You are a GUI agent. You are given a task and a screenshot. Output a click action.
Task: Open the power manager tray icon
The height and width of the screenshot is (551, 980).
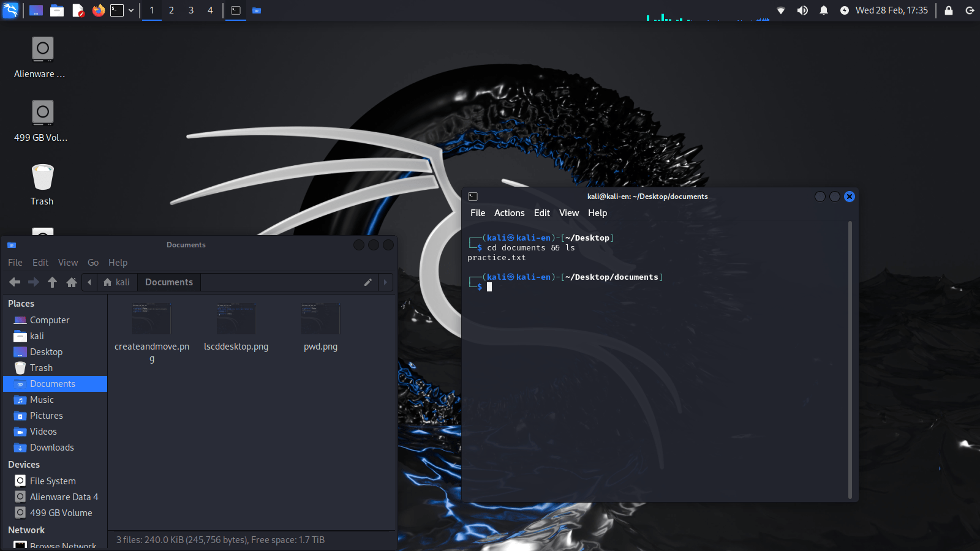click(845, 10)
